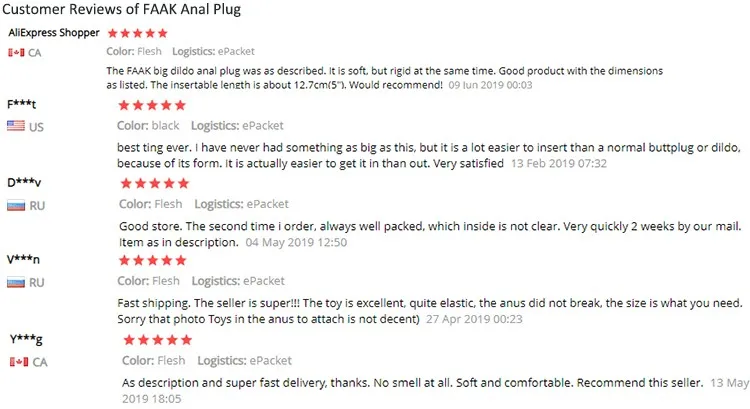Click reviewer name Y***g
The height and width of the screenshot is (409, 750).
click(25, 340)
